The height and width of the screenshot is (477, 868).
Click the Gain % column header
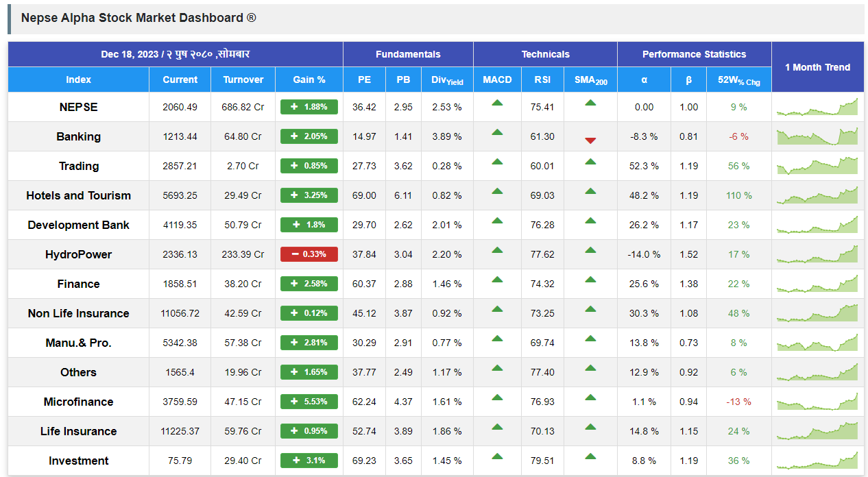point(309,79)
